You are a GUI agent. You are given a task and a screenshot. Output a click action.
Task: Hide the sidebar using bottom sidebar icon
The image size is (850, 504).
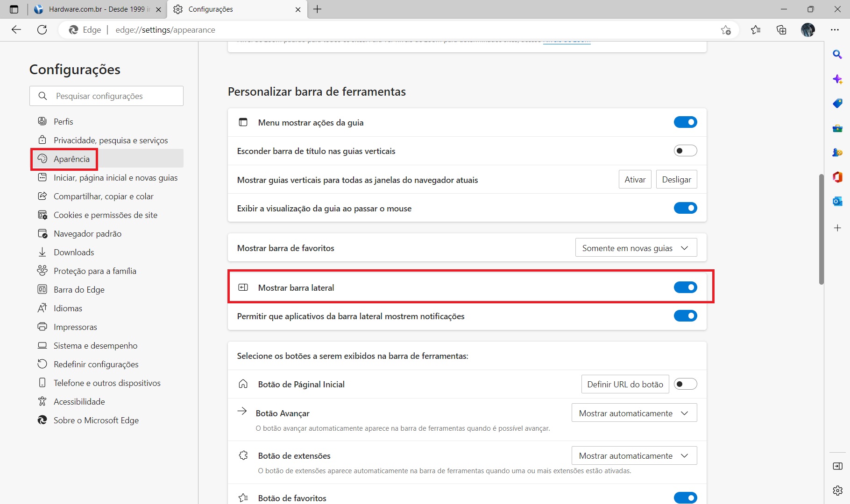click(x=837, y=466)
